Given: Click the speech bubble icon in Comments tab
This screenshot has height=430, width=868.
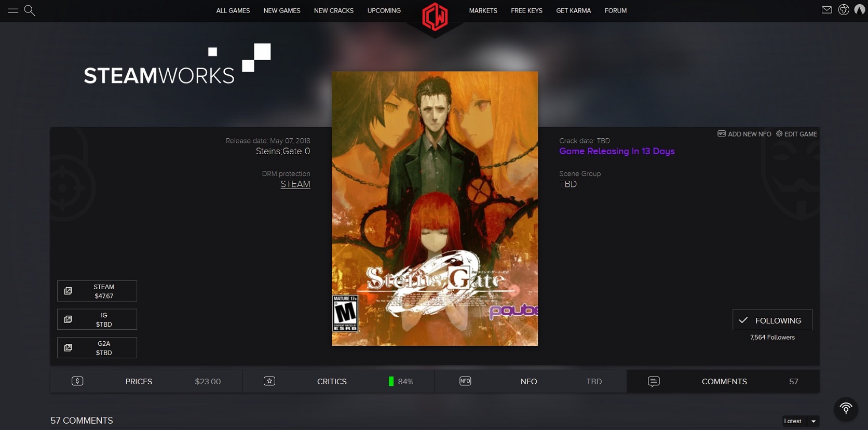Looking at the screenshot, I should (x=654, y=382).
